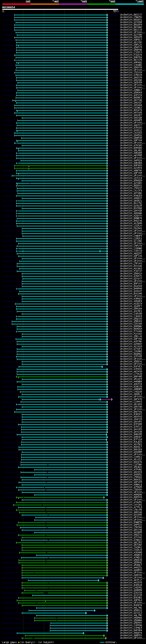Select the UniRef100_Q5DE01 label
The height and width of the screenshot is (644, 146).
pyautogui.click(x=131, y=361)
